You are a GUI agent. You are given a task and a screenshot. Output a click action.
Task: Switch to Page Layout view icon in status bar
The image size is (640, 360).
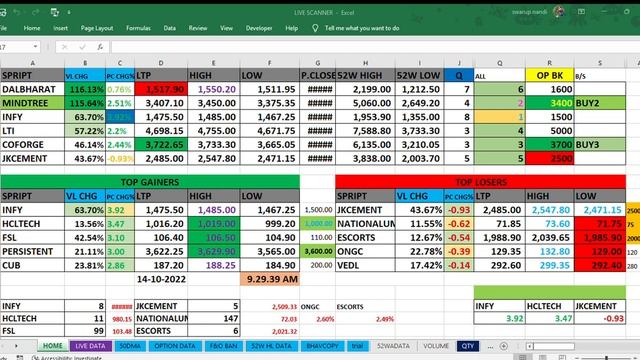coord(542,358)
